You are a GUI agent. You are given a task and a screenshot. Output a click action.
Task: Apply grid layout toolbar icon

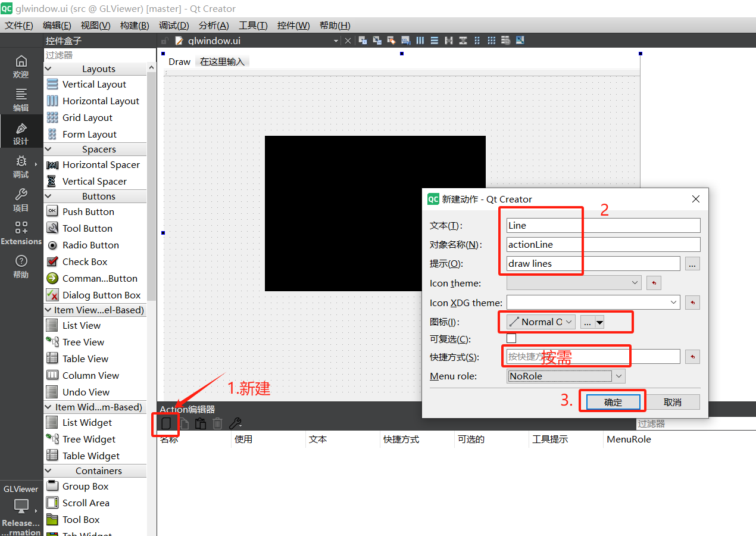(x=492, y=40)
